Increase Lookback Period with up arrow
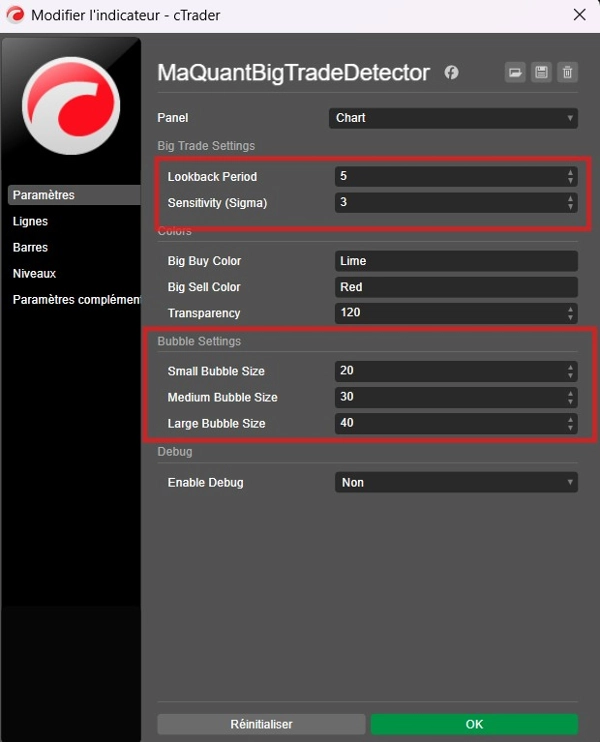Screen dimensions: 600x742 coord(570,172)
